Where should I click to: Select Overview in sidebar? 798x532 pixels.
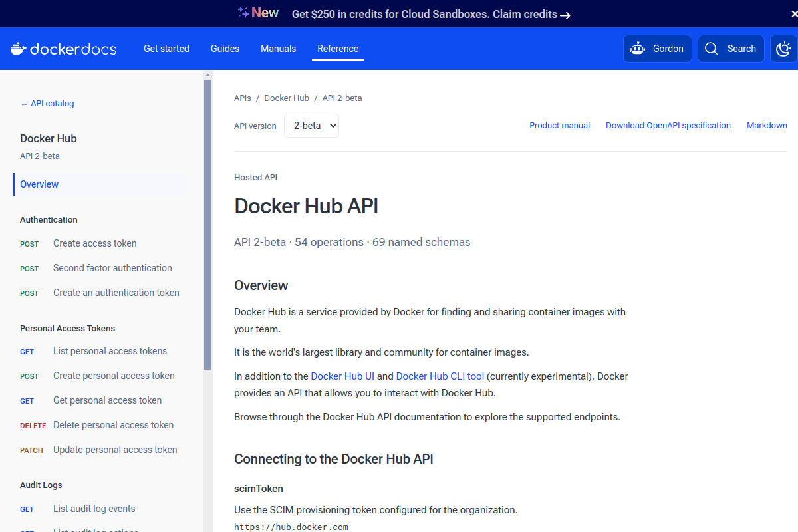pos(100,184)
